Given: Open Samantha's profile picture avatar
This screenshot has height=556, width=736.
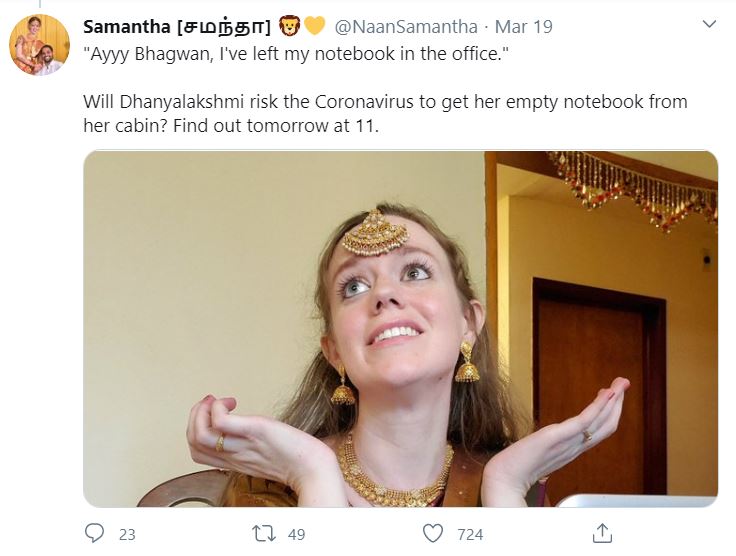Looking at the screenshot, I should pyautogui.click(x=39, y=45).
